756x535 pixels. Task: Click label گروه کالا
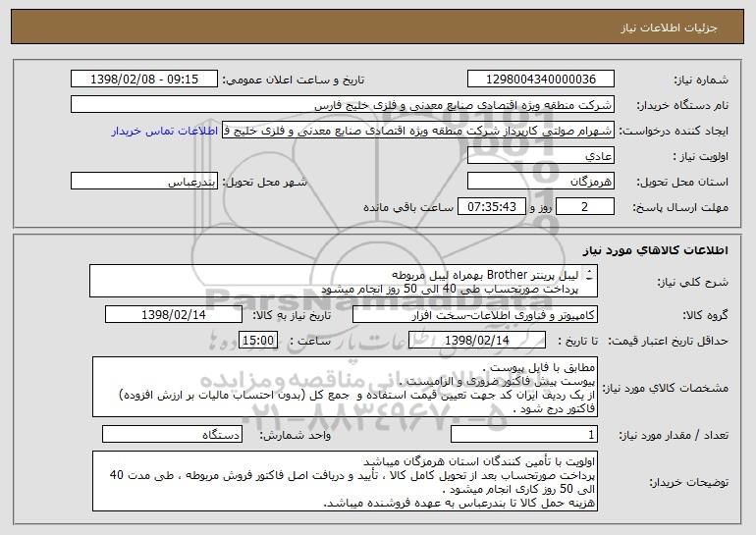[x=705, y=315]
